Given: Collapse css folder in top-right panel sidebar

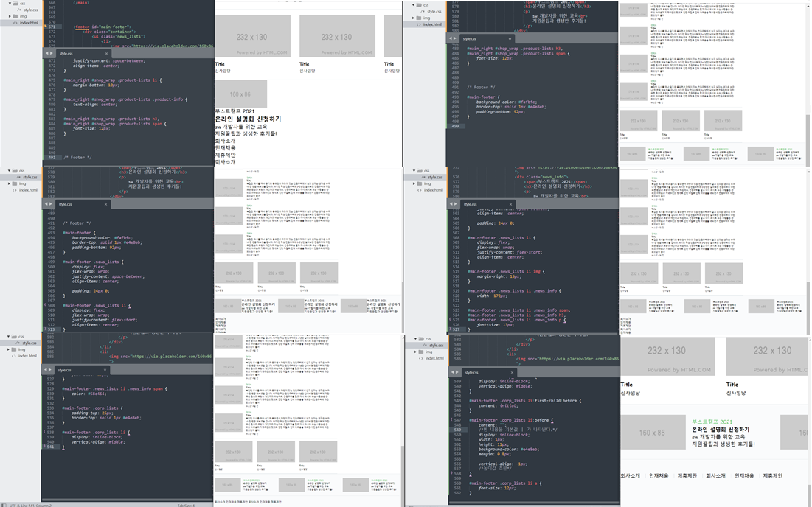Looking at the screenshot, I should (413, 4).
